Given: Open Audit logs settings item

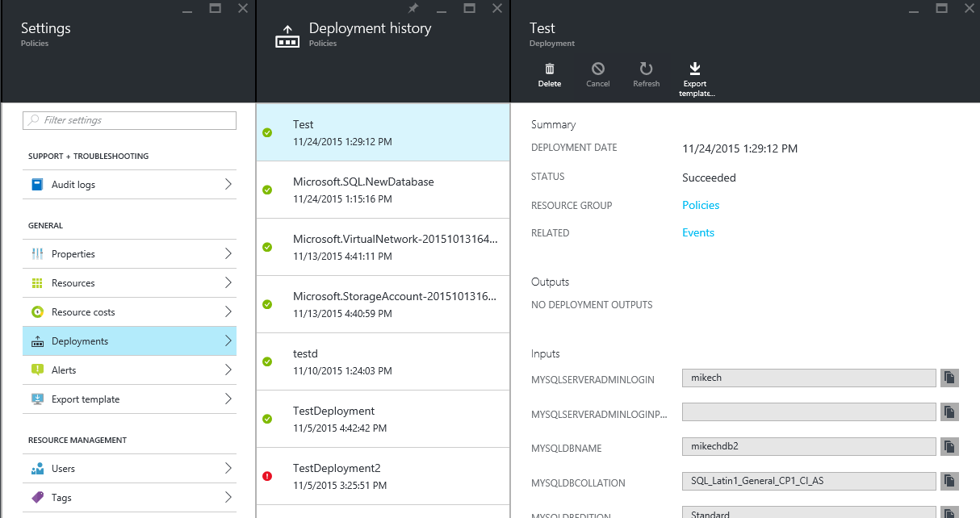Looking at the screenshot, I should 129,185.
